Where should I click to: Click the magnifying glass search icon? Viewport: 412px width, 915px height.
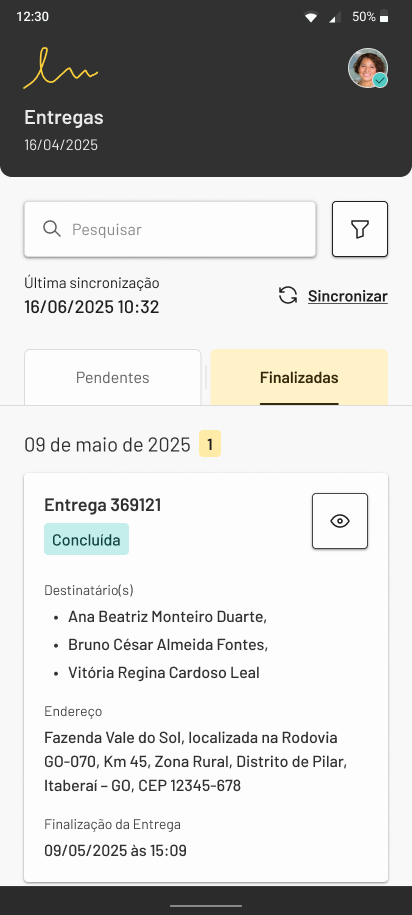[52, 229]
